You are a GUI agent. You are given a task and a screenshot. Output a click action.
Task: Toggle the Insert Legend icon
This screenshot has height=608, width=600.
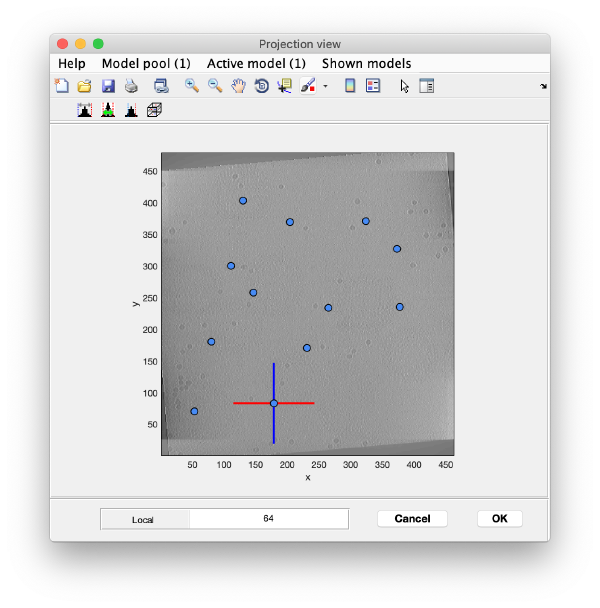(373, 86)
